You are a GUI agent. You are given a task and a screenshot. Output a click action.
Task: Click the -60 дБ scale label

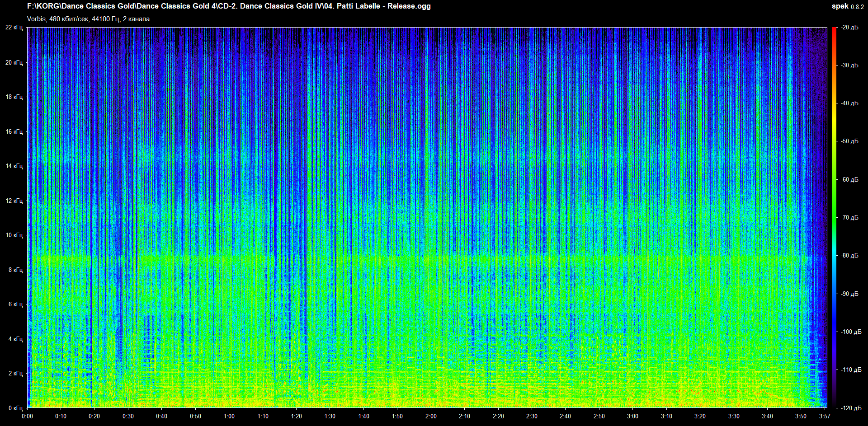click(x=849, y=179)
